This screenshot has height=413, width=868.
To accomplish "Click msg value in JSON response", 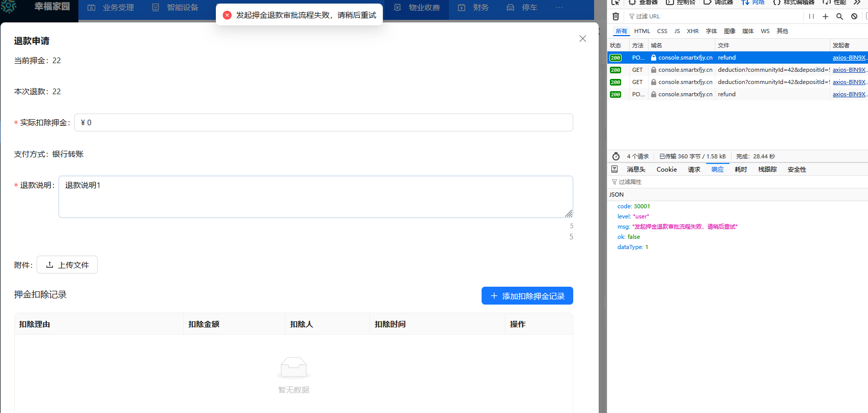I will (x=685, y=227).
